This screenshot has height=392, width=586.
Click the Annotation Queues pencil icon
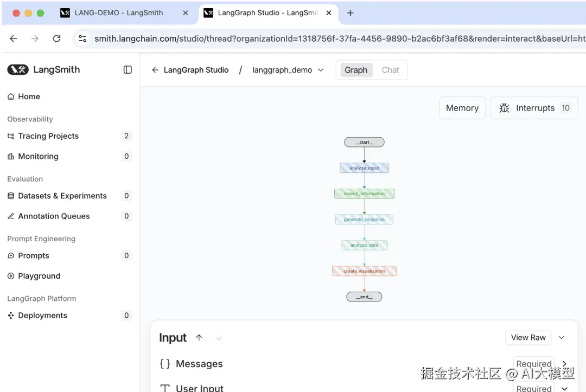pos(11,216)
